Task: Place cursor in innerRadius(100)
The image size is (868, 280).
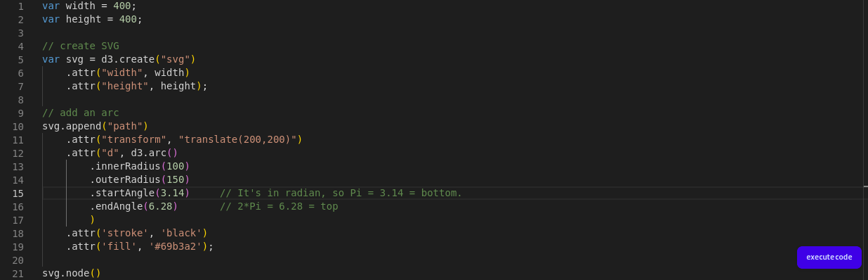Action: tap(140, 166)
